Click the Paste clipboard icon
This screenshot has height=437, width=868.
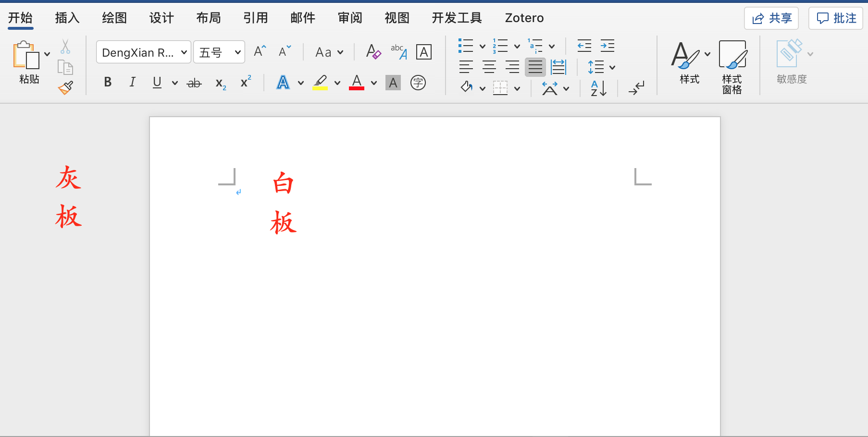[x=26, y=55]
